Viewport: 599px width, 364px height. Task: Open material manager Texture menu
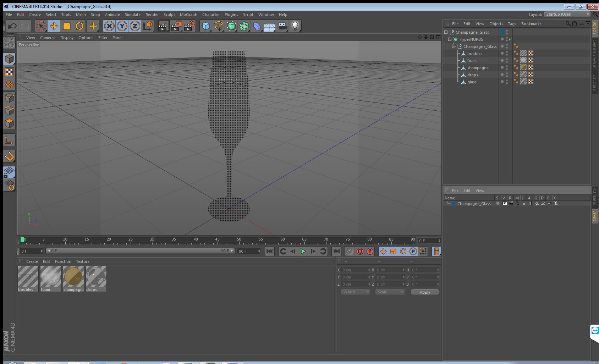tap(83, 261)
